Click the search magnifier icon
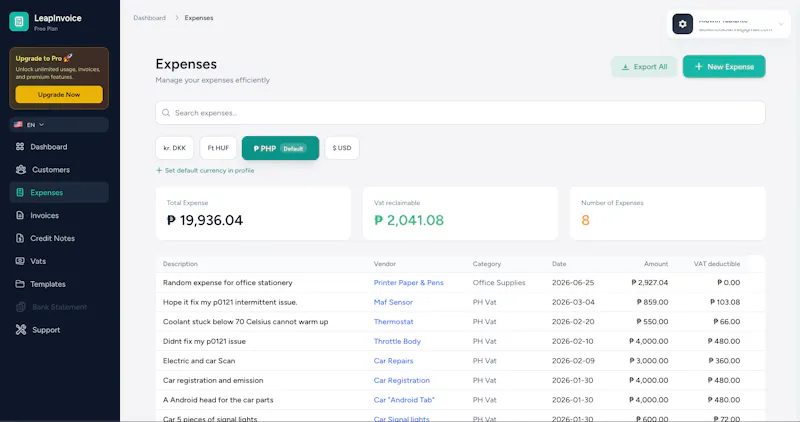 pyautogui.click(x=166, y=113)
